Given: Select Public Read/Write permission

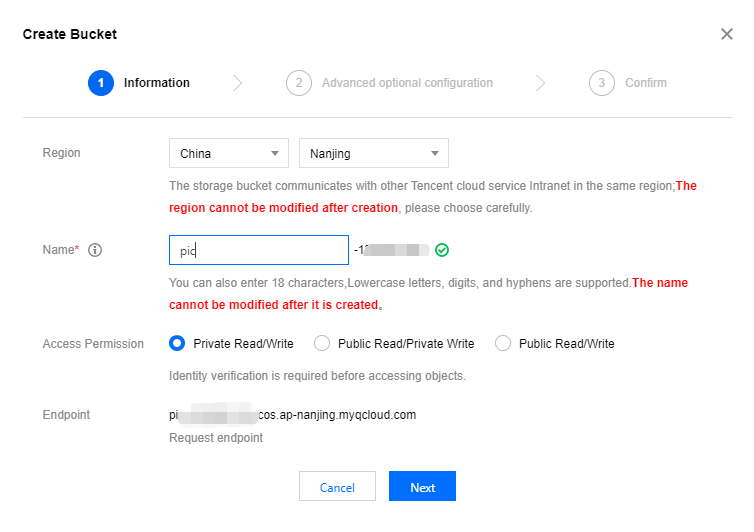Looking at the screenshot, I should (x=503, y=344).
